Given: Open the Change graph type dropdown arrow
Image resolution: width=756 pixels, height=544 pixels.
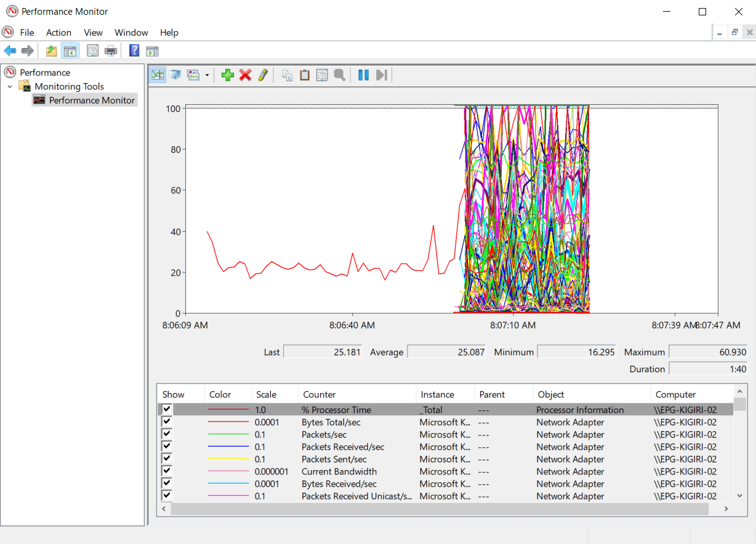Looking at the screenshot, I should coord(207,75).
